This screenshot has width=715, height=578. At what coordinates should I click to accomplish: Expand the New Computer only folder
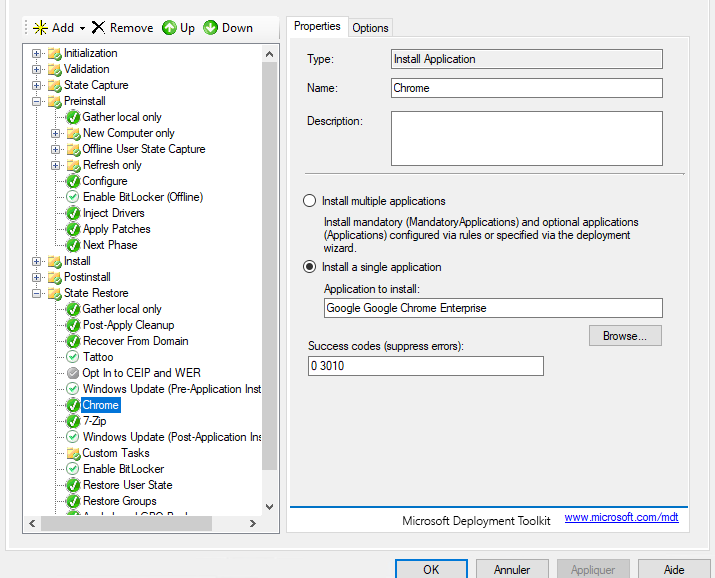point(56,133)
